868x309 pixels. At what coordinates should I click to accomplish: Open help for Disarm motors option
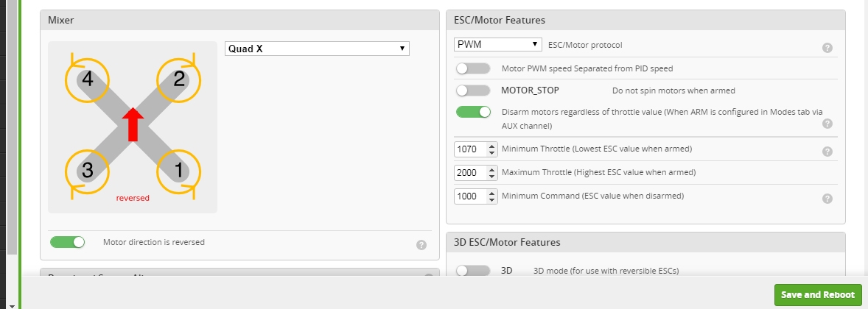(827, 124)
